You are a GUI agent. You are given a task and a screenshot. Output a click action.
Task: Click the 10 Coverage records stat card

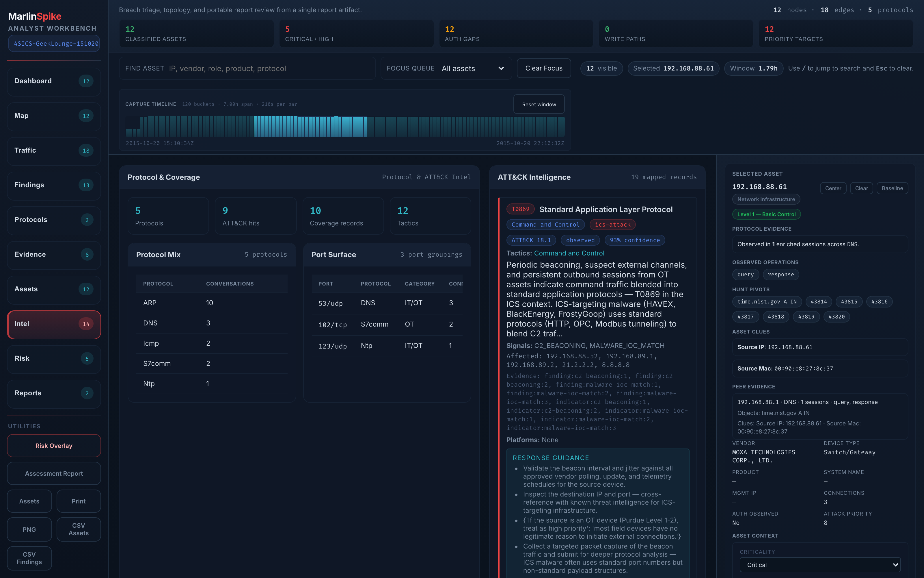[343, 216]
